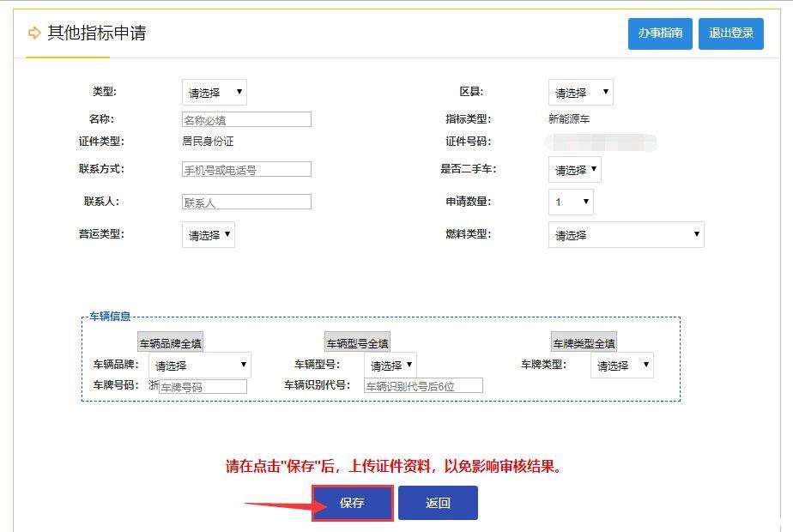Click the 车辆信息 section label
793x532 pixels.
[110, 316]
